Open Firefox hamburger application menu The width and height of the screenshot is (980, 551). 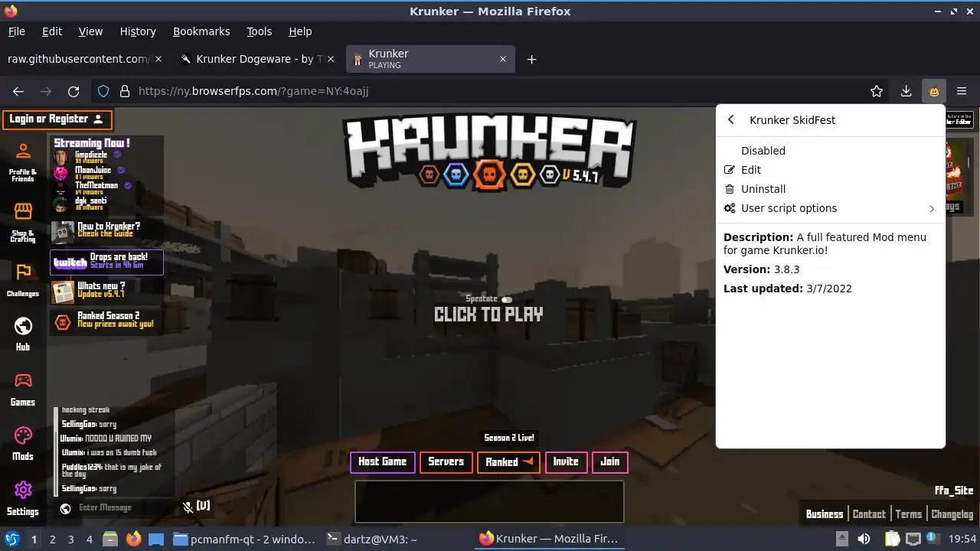pos(962,91)
